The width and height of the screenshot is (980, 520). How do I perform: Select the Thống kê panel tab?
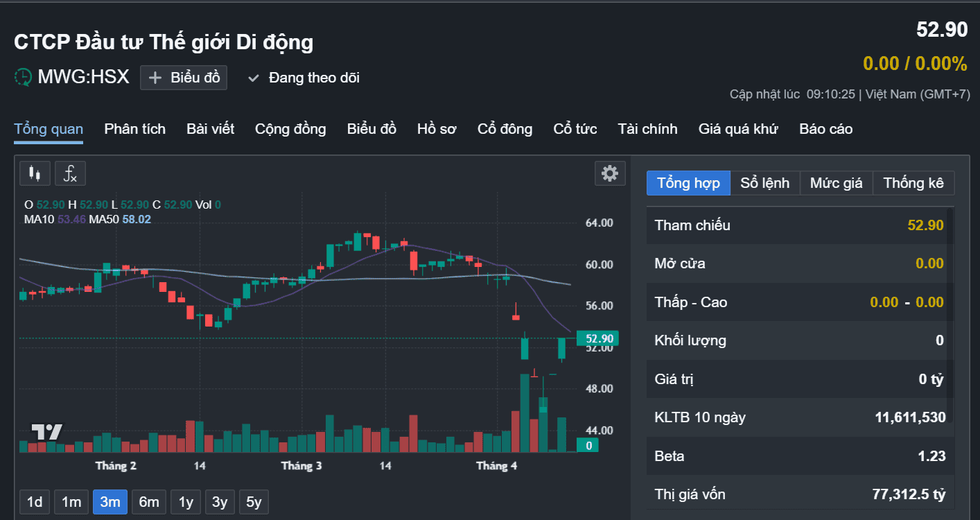pyautogui.click(x=913, y=183)
